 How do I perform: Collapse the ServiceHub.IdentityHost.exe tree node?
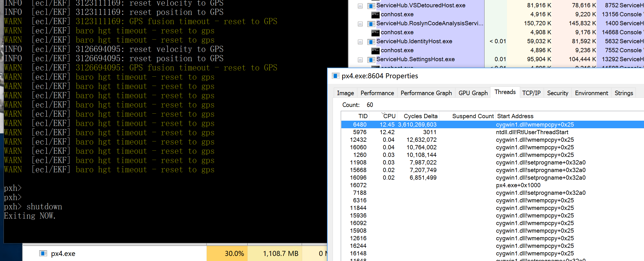pyautogui.click(x=360, y=42)
